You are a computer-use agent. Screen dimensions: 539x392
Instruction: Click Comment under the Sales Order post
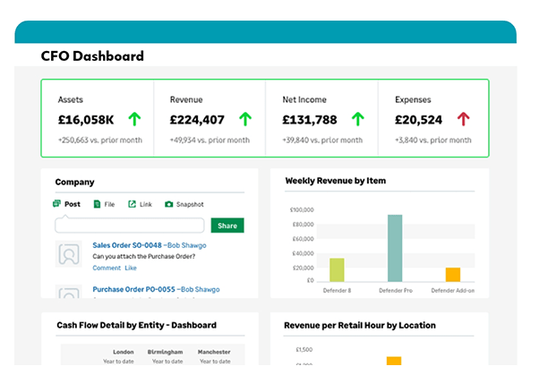[106, 268]
